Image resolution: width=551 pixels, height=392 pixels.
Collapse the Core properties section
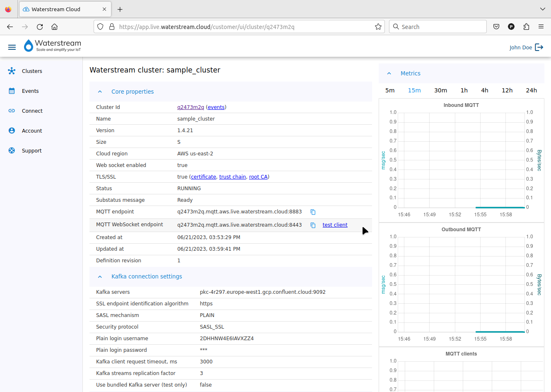point(100,92)
